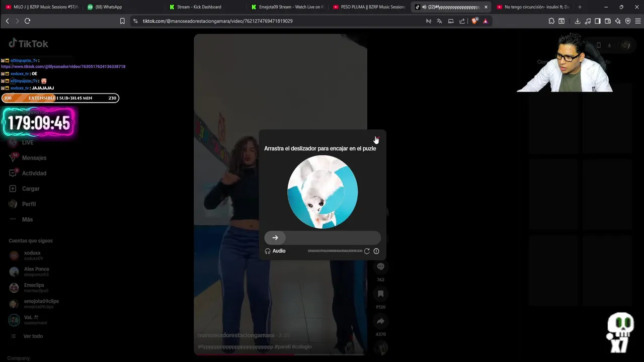Switch to Audio captcha verification
Image resolution: width=644 pixels, height=362 pixels.
coord(275,251)
